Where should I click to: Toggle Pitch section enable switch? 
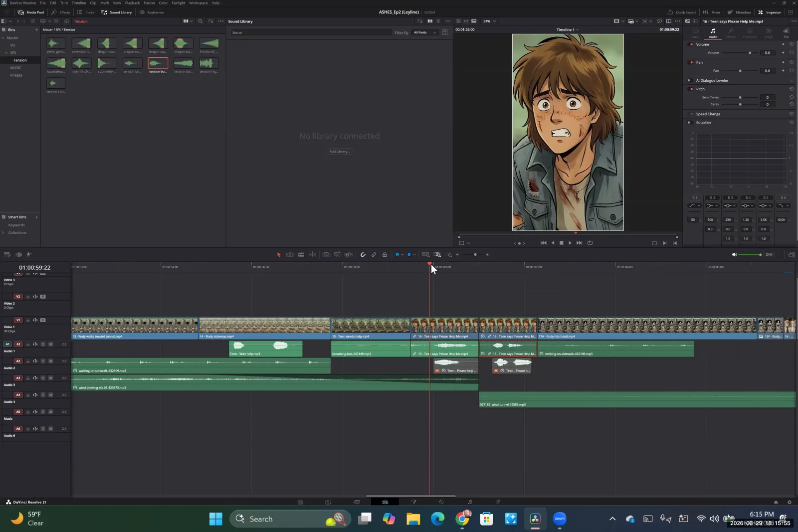pos(691,89)
